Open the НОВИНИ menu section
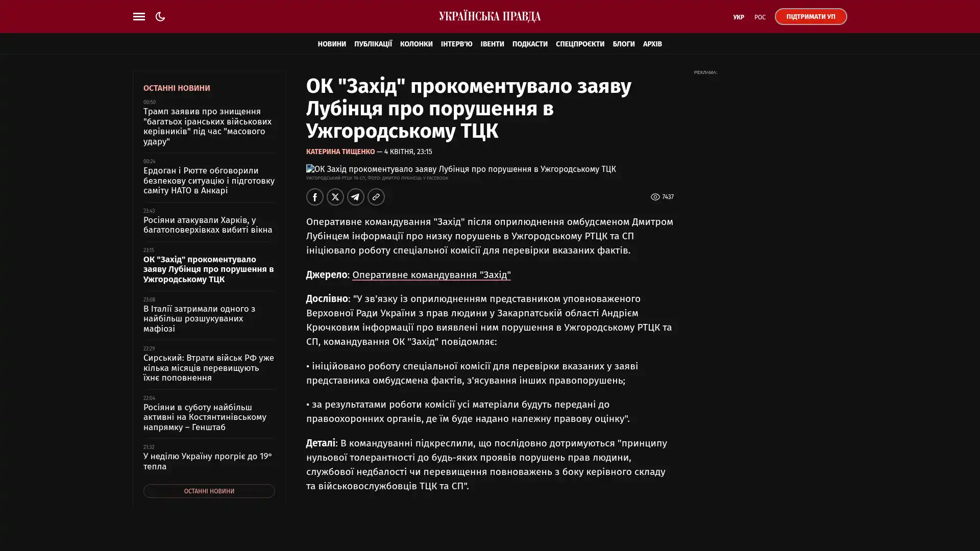980x551 pixels. 331,44
